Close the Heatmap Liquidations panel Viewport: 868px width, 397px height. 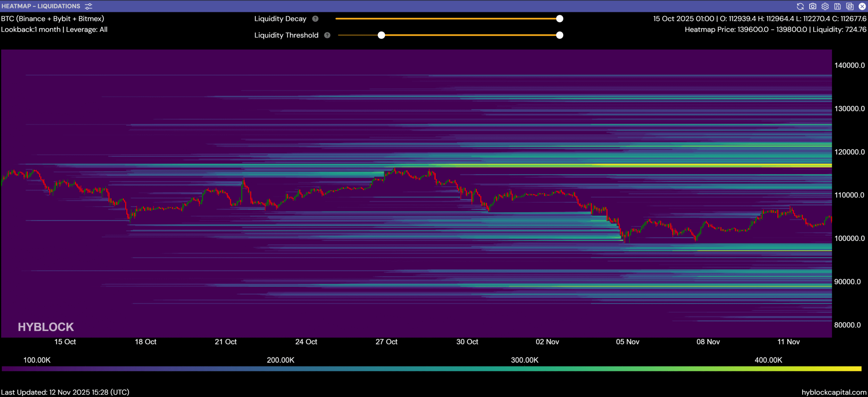tap(862, 6)
